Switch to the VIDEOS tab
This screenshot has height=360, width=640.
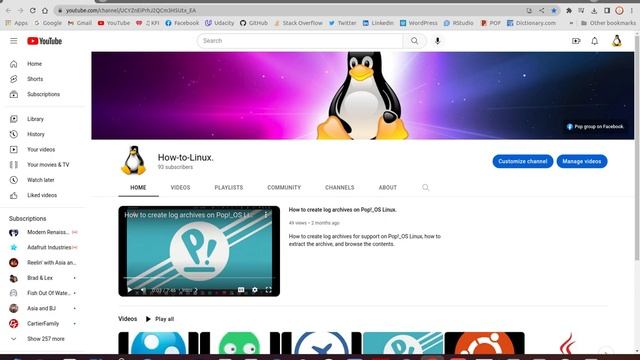(x=180, y=187)
